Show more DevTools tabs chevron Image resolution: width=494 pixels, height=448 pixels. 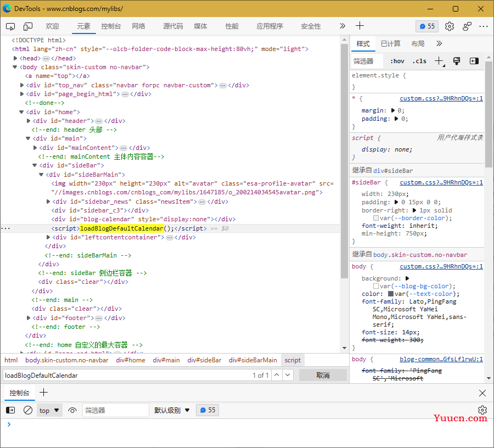343,26
